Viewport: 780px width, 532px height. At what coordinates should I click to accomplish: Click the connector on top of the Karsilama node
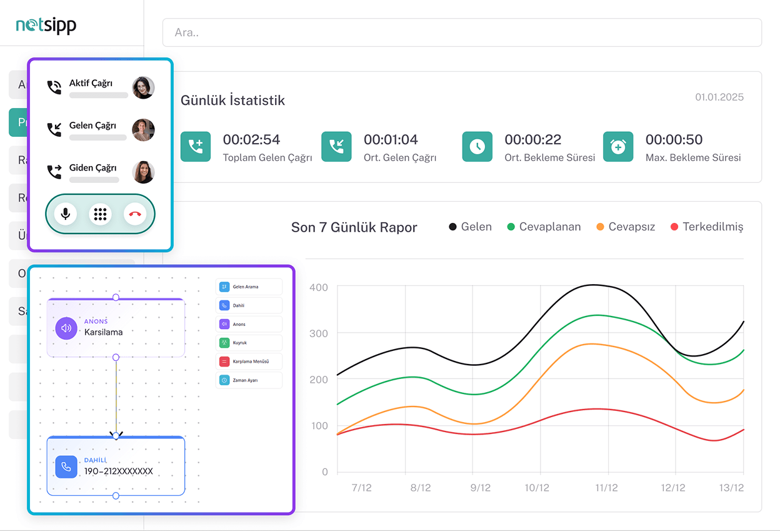tap(116, 297)
